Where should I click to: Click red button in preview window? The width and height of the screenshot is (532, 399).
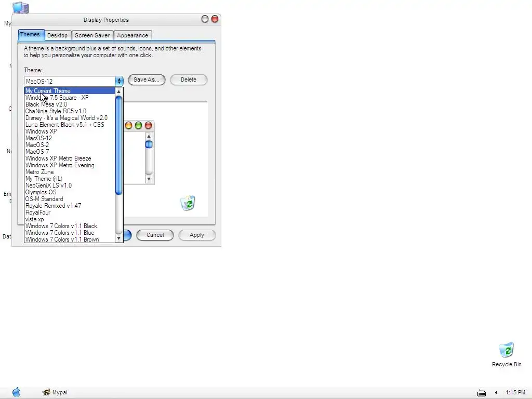(148, 126)
